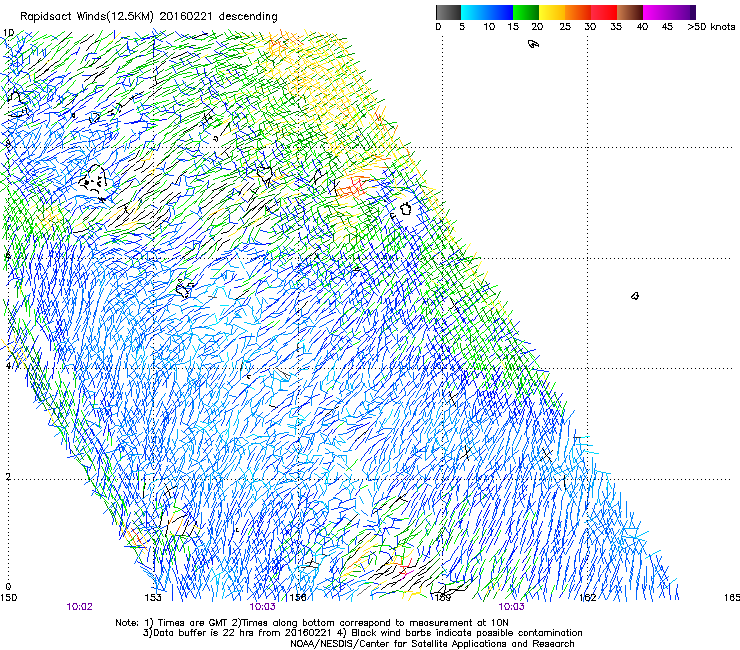The image size is (740, 650).
Task: Click the red wind barb cluster near latitude 7
Action: tap(350, 186)
